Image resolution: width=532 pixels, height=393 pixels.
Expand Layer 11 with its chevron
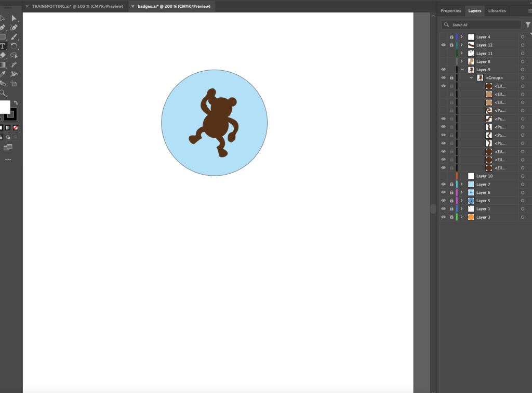pyautogui.click(x=462, y=53)
